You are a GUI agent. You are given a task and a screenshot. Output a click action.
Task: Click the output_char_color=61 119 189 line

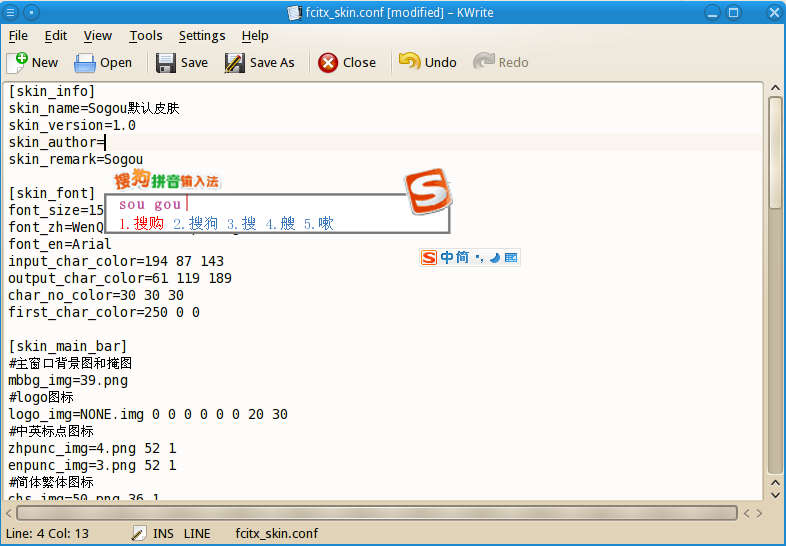pyautogui.click(x=120, y=278)
